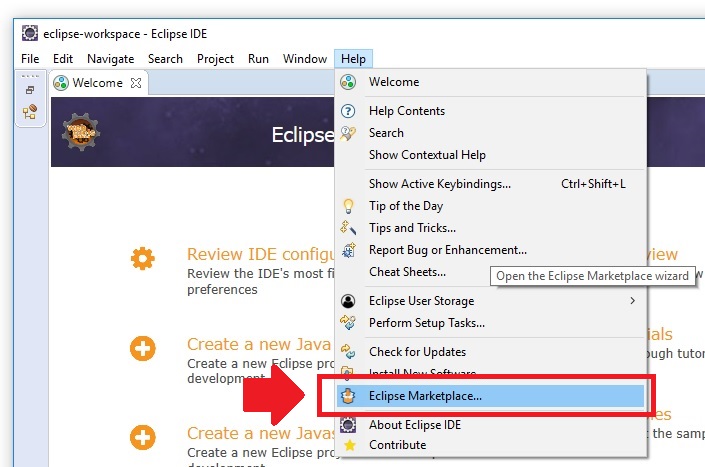Screen dimensions: 705x467
Task: Select About Eclipse IDE
Action: (x=491, y=425)
